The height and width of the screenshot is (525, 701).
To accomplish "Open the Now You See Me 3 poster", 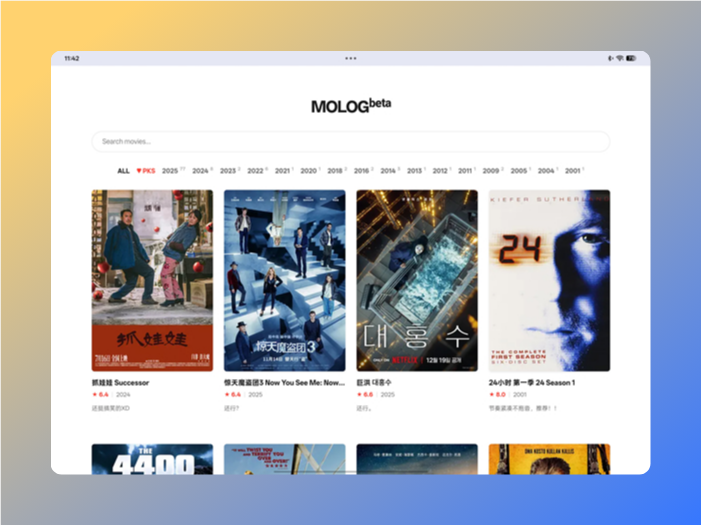I will pyautogui.click(x=284, y=280).
